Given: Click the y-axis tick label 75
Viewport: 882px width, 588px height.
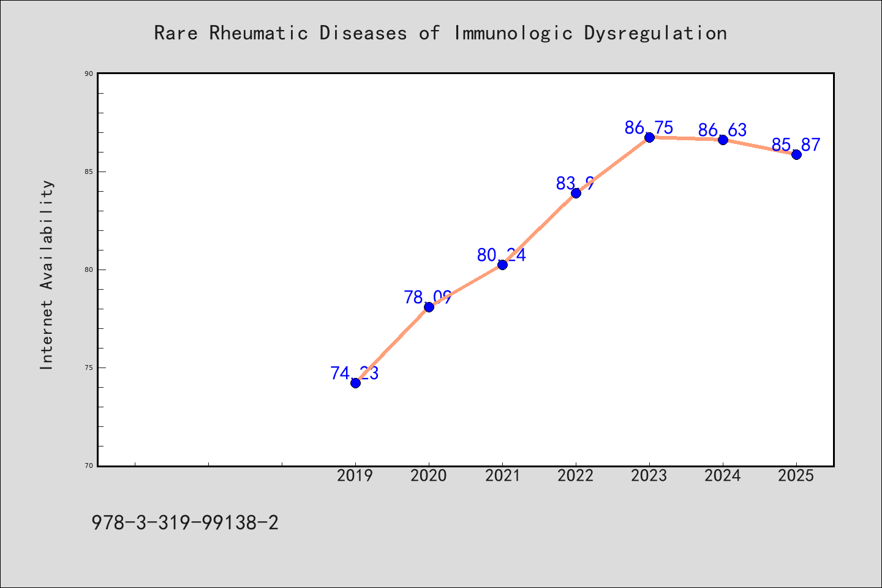Looking at the screenshot, I should click(x=89, y=367).
